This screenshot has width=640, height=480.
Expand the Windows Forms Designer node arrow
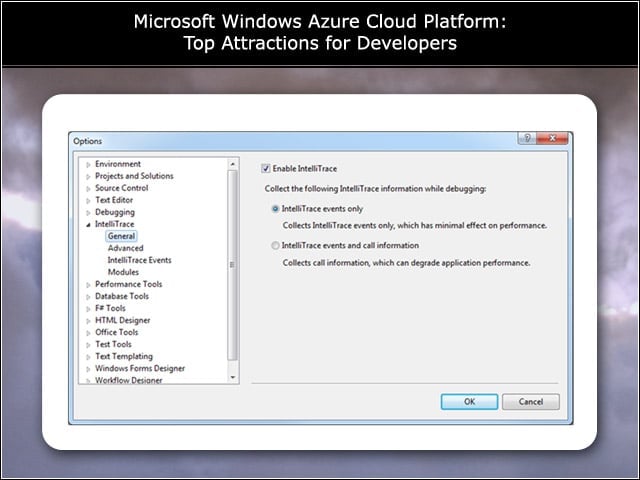[88, 369]
